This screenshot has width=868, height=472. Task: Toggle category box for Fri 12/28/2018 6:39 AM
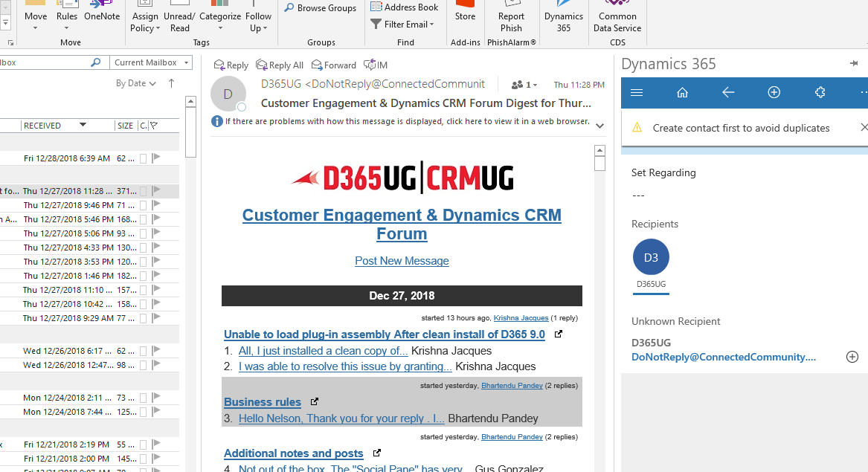(x=144, y=158)
